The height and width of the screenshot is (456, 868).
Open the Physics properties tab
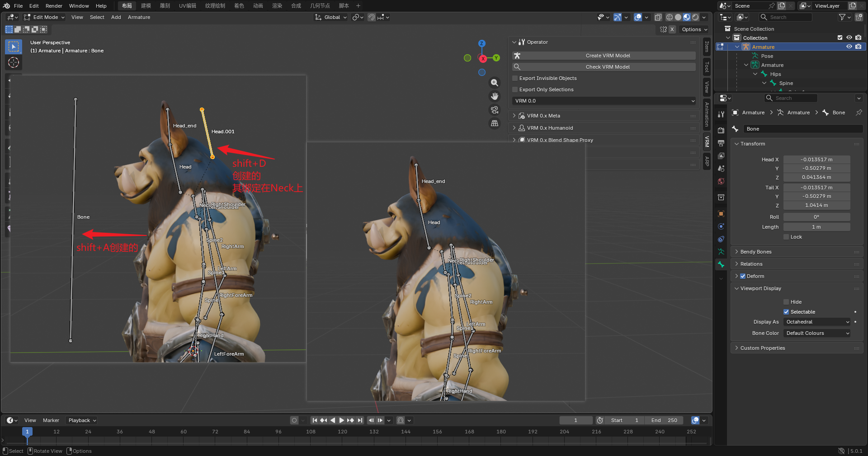pyautogui.click(x=721, y=226)
